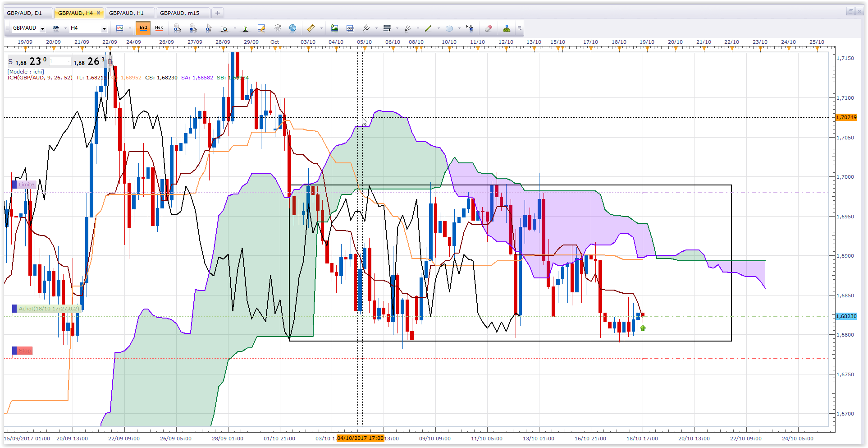Toggle Ask price display
The height and width of the screenshot is (448, 868).
point(159,28)
